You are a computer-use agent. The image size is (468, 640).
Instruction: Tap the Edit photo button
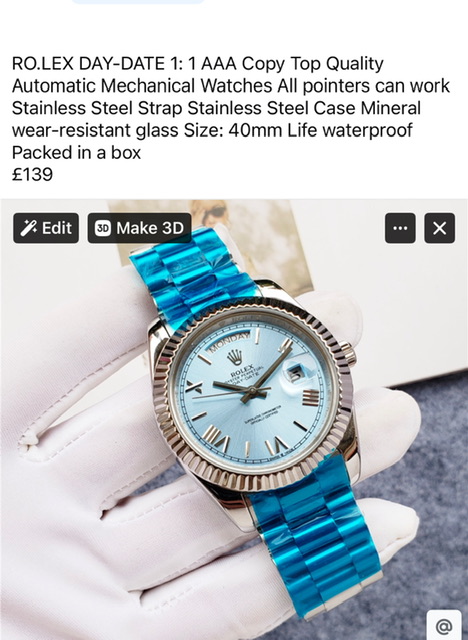[46, 228]
